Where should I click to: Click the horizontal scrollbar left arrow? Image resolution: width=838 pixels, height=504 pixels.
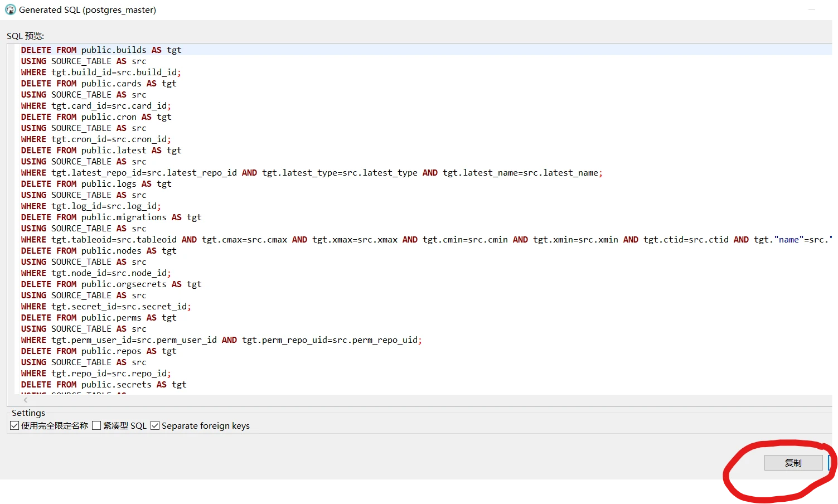(x=26, y=400)
